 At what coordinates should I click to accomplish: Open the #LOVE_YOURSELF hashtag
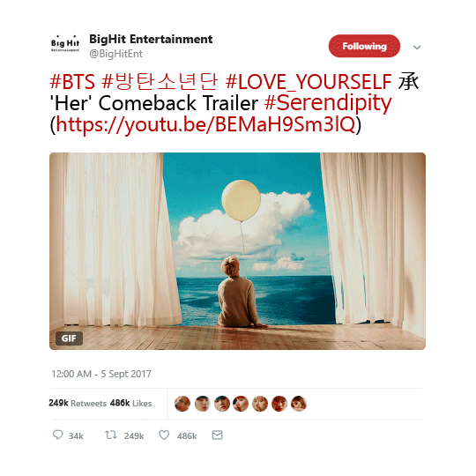pyautogui.click(x=309, y=82)
